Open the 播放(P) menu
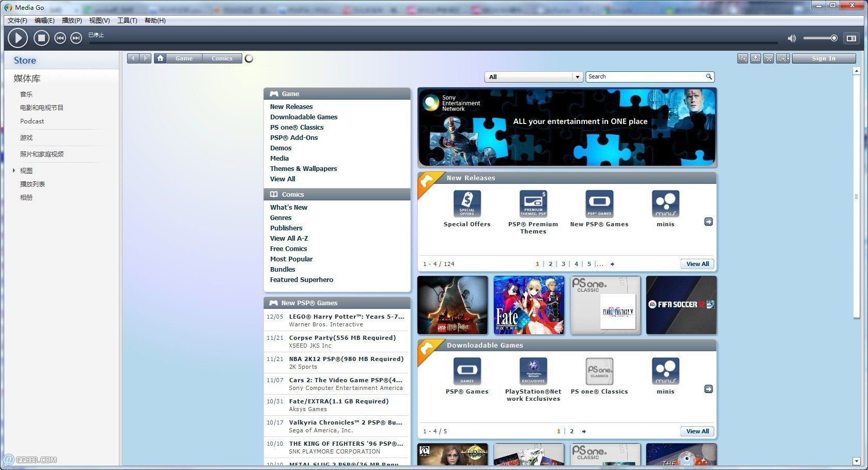This screenshot has height=470, width=868. point(72,21)
